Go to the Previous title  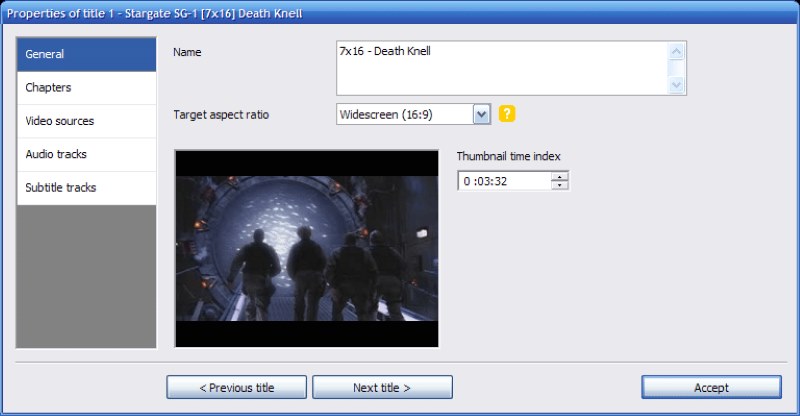tap(237, 387)
